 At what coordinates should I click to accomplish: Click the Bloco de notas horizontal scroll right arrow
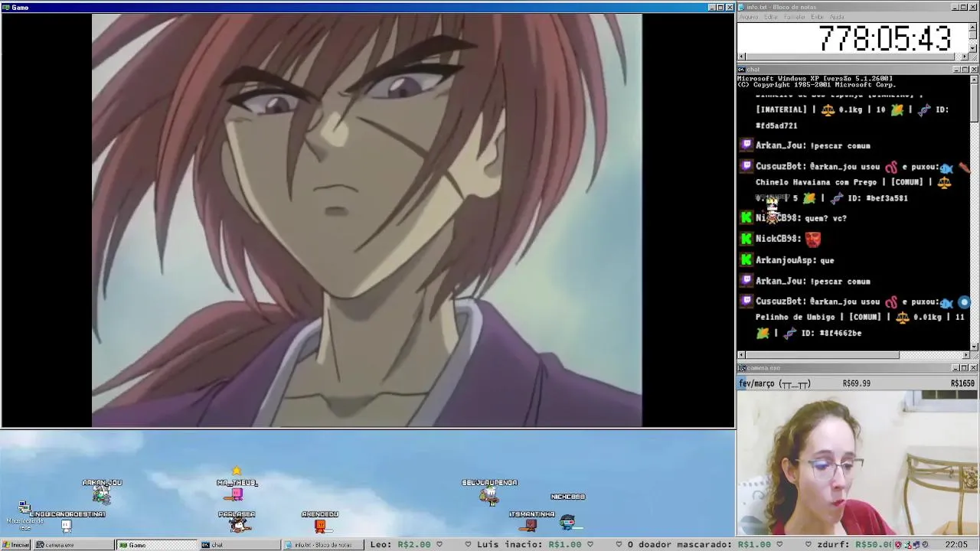pyautogui.click(x=965, y=57)
